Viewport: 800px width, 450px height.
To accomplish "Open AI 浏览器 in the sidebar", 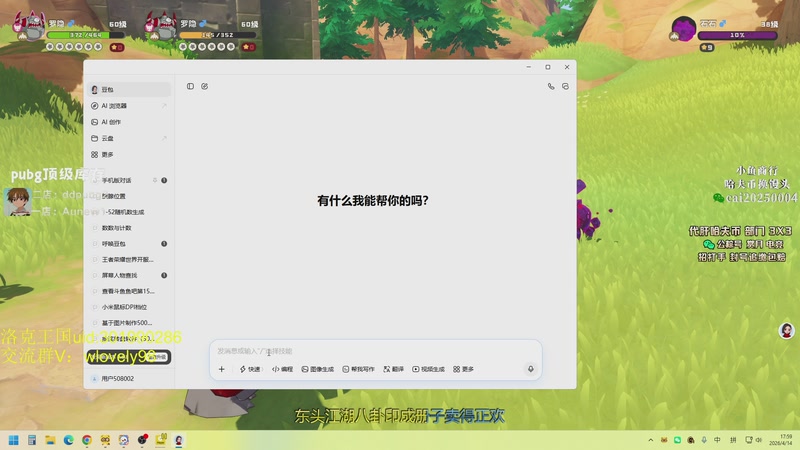I will pyautogui.click(x=129, y=106).
